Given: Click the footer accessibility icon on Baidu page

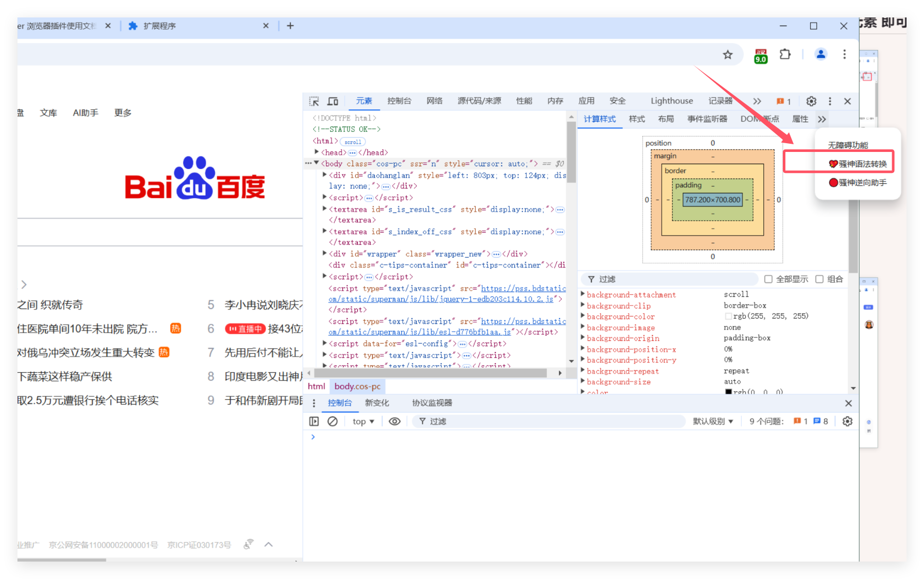Looking at the screenshot, I should pyautogui.click(x=248, y=544).
